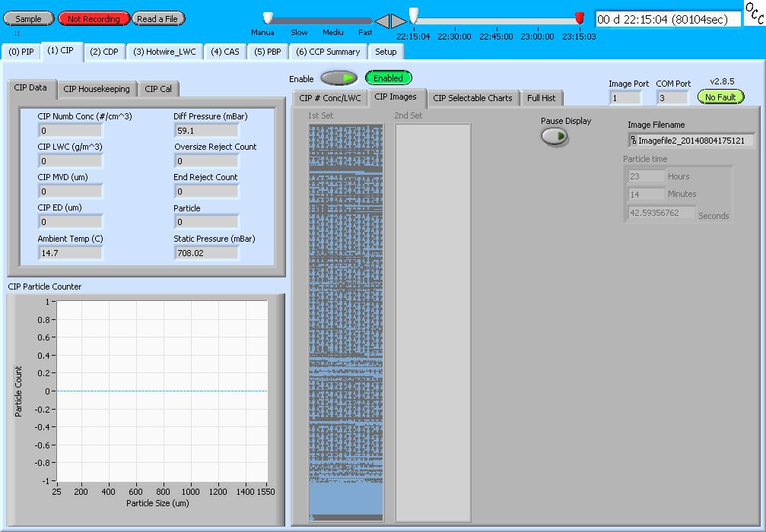This screenshot has width=766, height=532.
Task: Click the Image Filename field
Action: 691,141
